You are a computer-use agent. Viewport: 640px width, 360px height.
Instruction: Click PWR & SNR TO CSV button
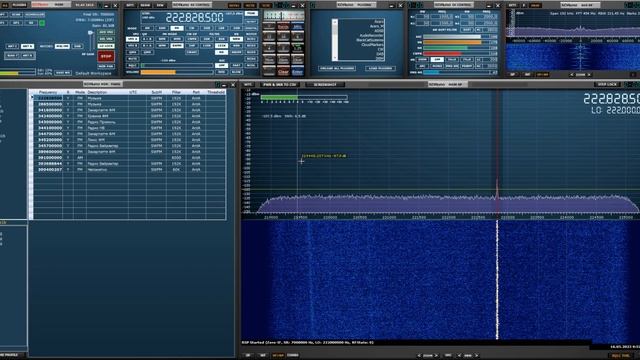click(279, 84)
